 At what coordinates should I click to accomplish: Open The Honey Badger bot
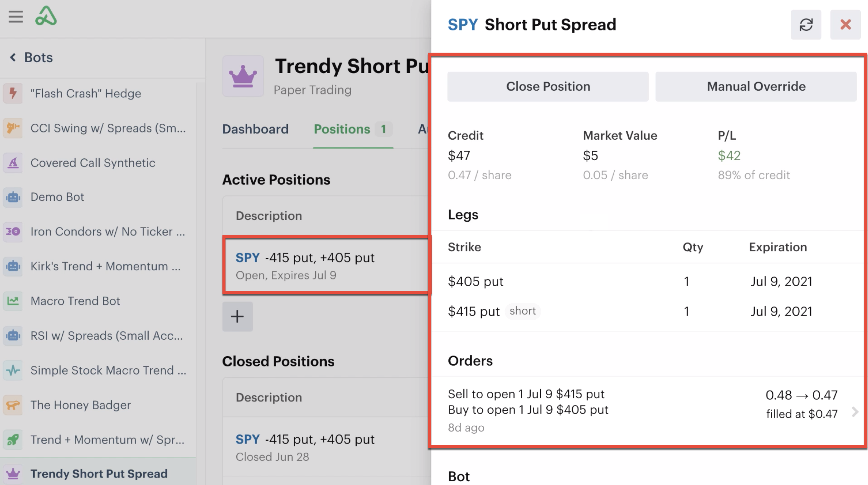tap(80, 405)
